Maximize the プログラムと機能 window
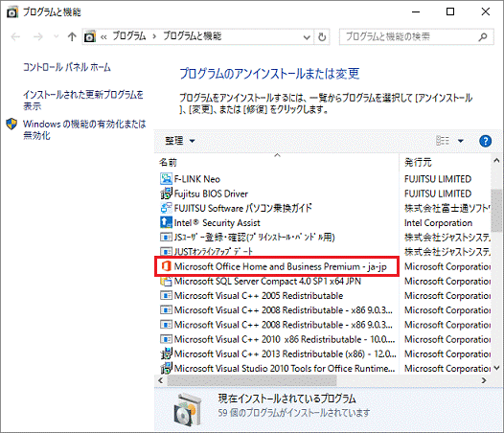 [x=450, y=11]
